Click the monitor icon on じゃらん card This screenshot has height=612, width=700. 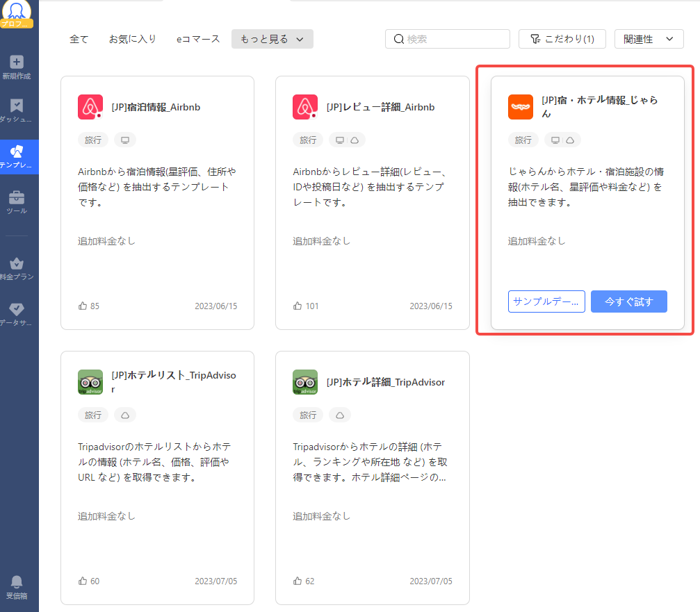(x=555, y=140)
